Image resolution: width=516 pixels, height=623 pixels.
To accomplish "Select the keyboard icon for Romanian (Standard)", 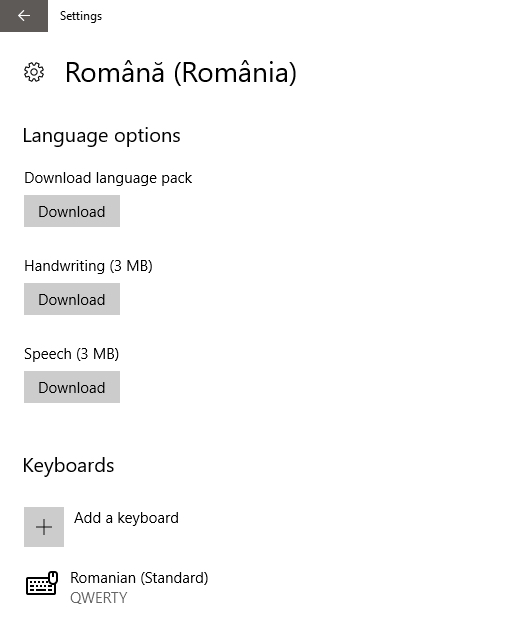I will 42,583.
